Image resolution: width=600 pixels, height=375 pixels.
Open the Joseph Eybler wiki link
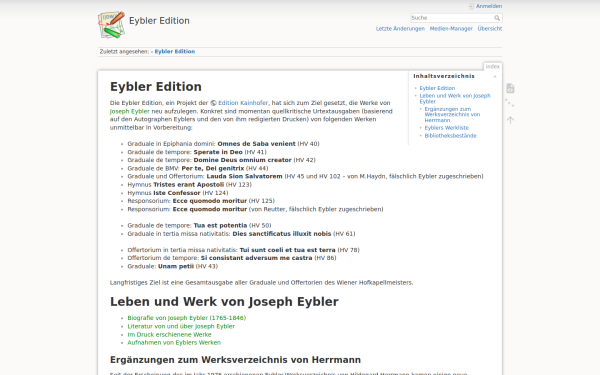click(x=129, y=111)
